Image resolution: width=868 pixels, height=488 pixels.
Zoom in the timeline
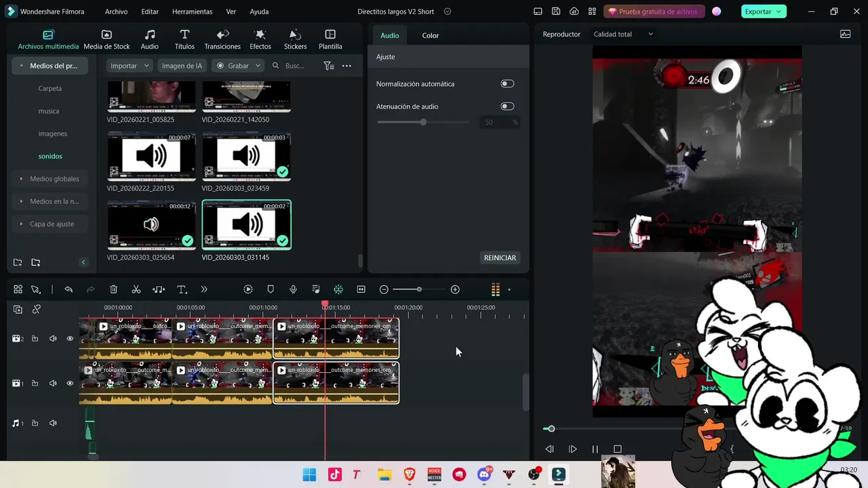click(x=455, y=289)
